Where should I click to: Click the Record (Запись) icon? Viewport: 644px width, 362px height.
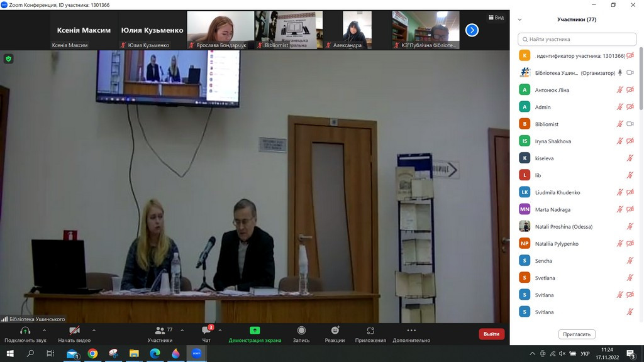click(301, 331)
